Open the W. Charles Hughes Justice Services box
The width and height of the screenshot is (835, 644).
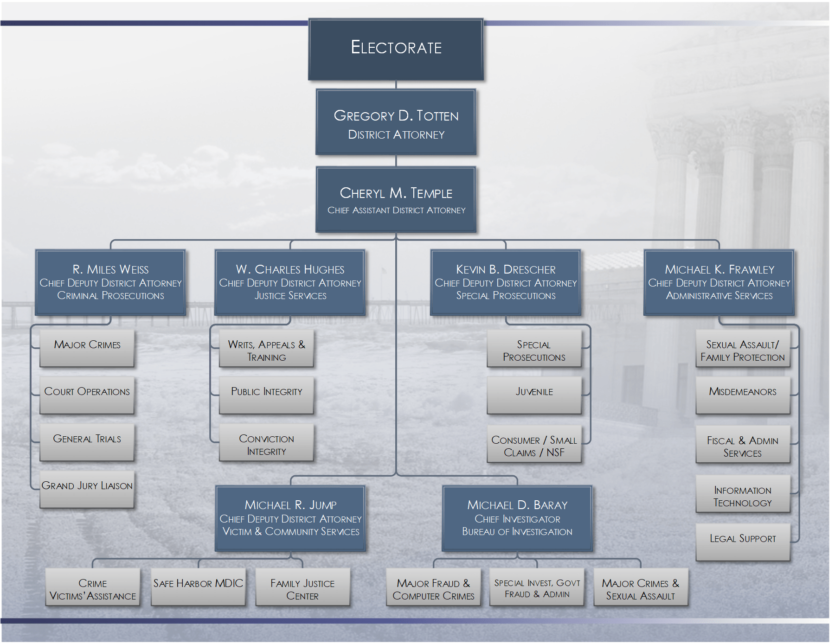(290, 283)
